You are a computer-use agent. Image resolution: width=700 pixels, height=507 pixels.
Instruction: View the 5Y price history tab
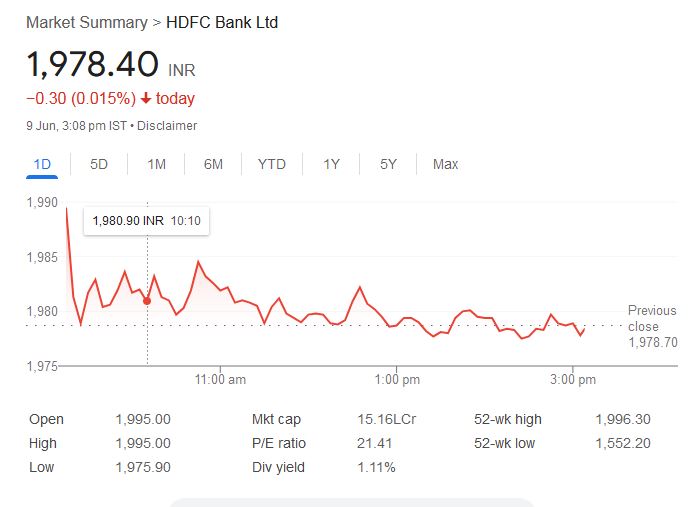388,164
